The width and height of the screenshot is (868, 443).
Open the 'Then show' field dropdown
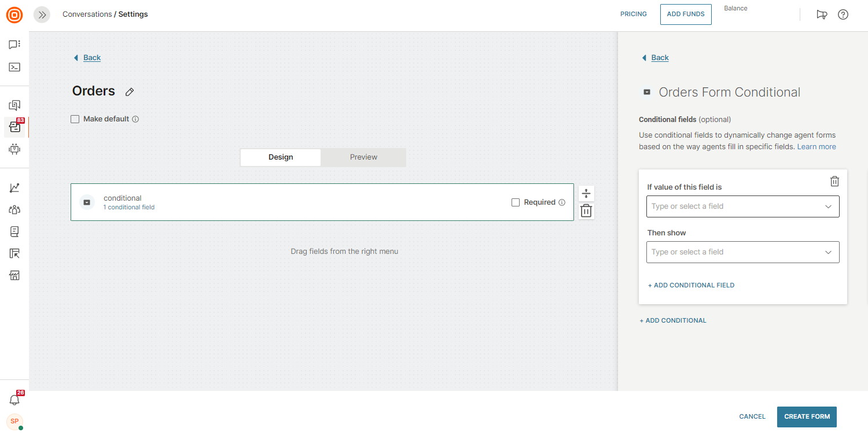point(742,252)
